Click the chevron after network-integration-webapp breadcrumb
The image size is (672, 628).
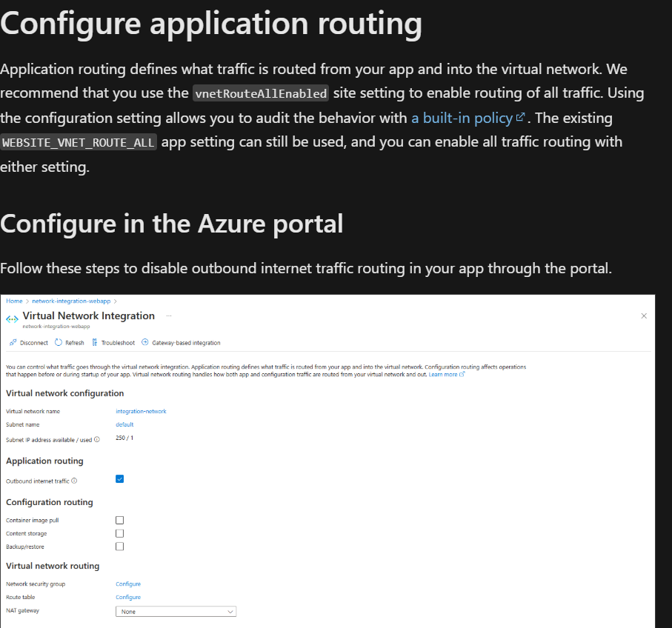pyautogui.click(x=116, y=299)
